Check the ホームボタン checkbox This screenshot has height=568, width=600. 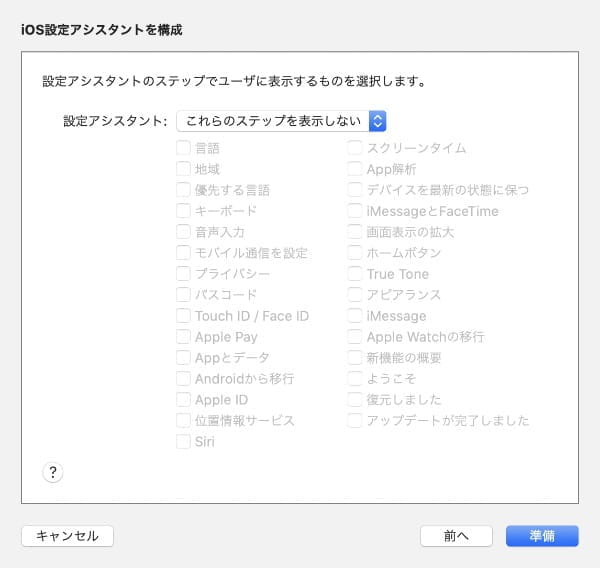pyautogui.click(x=355, y=253)
